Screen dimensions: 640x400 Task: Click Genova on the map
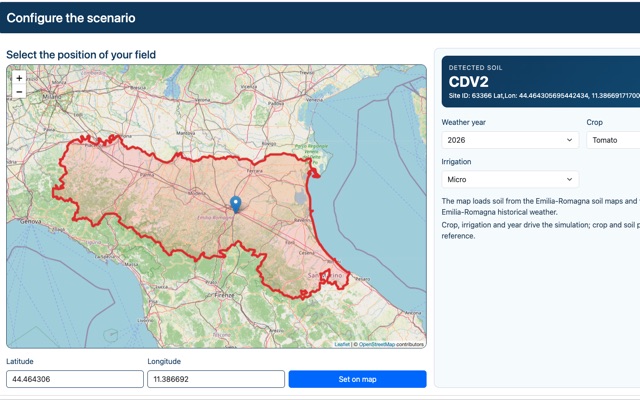point(31,221)
